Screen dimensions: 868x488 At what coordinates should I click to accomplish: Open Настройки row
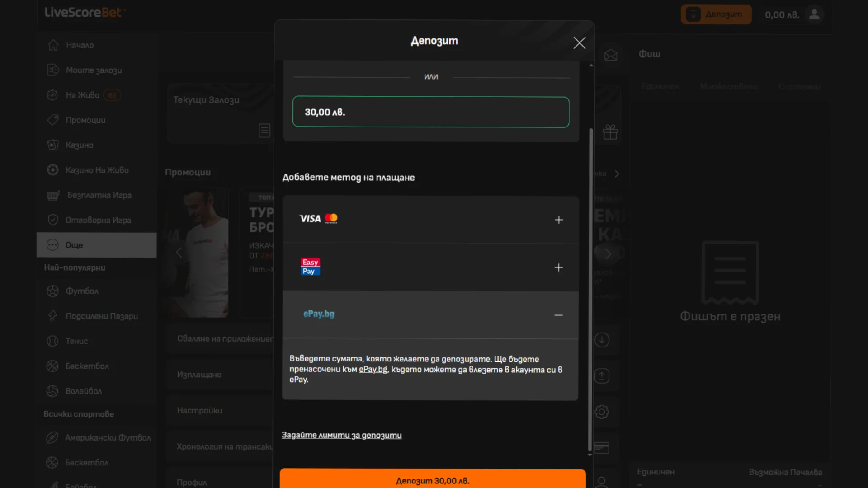(x=221, y=411)
